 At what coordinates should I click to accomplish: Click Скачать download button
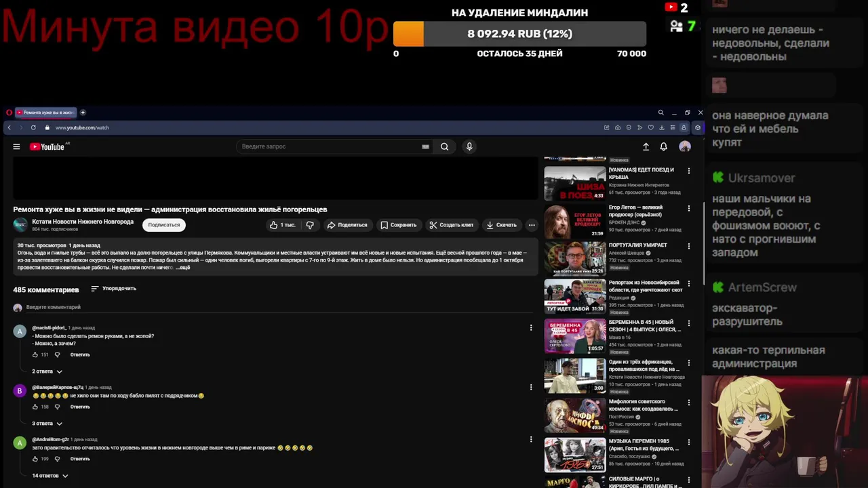tap(501, 225)
